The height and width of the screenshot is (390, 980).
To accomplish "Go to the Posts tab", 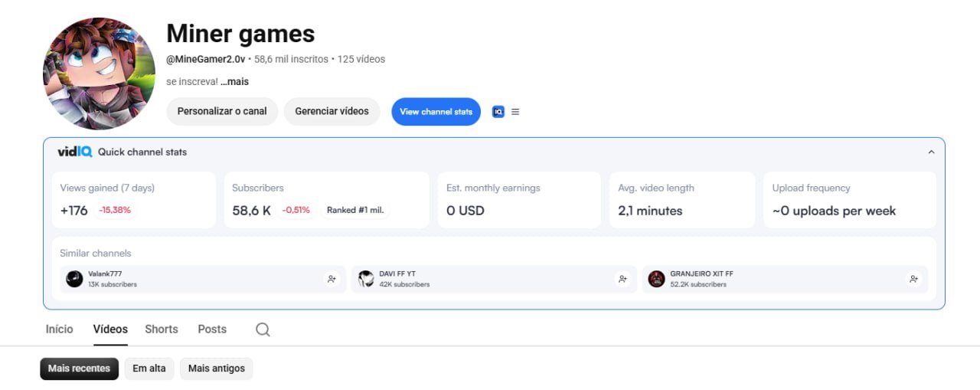I will 212,329.
